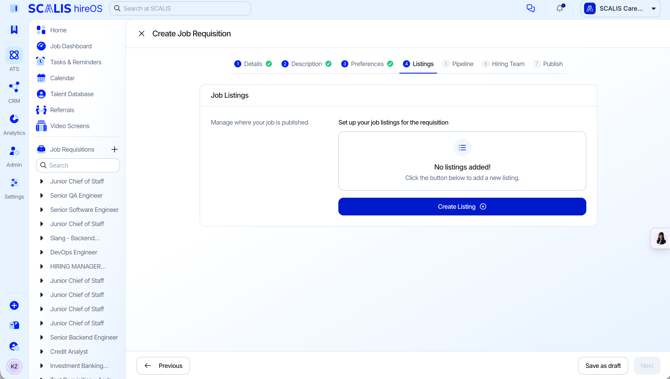The height and width of the screenshot is (379, 670).
Task: Expand the Senior QA Engineer requisition
Action: [41, 196]
